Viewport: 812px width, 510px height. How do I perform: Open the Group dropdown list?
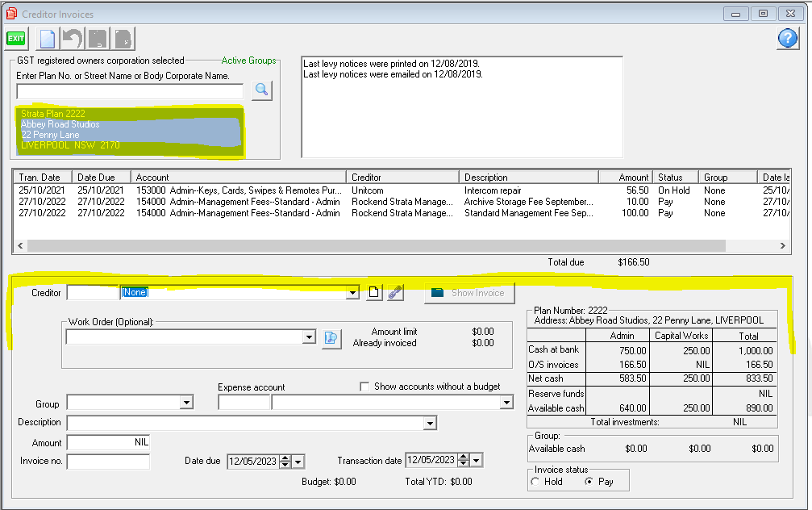[x=186, y=402]
